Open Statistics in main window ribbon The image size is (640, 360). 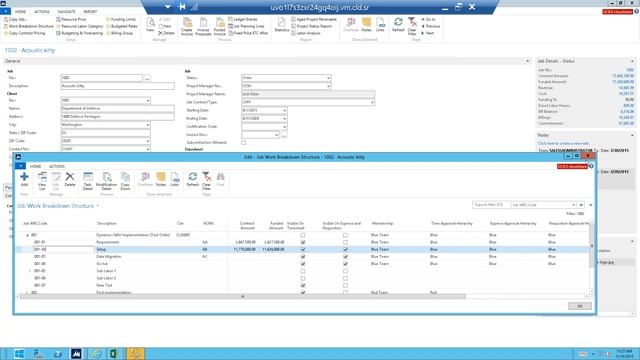click(x=282, y=25)
